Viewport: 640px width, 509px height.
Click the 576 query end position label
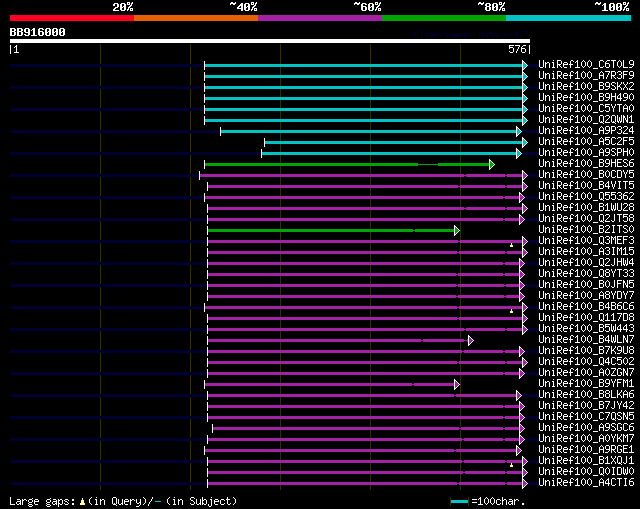pos(517,49)
